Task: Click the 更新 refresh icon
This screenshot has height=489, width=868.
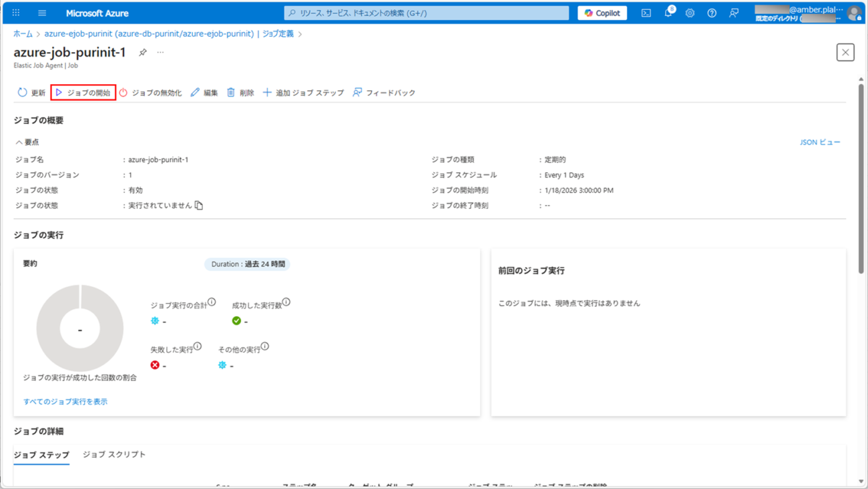Action: click(x=23, y=93)
